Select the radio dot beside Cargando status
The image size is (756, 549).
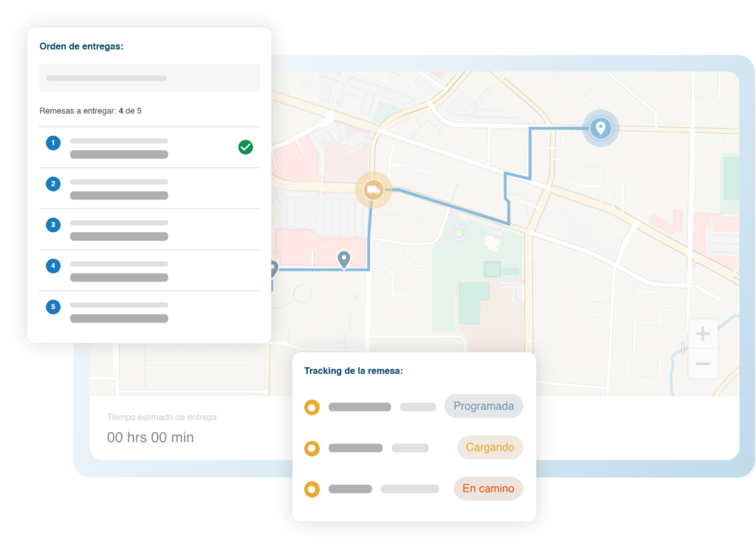(x=312, y=448)
